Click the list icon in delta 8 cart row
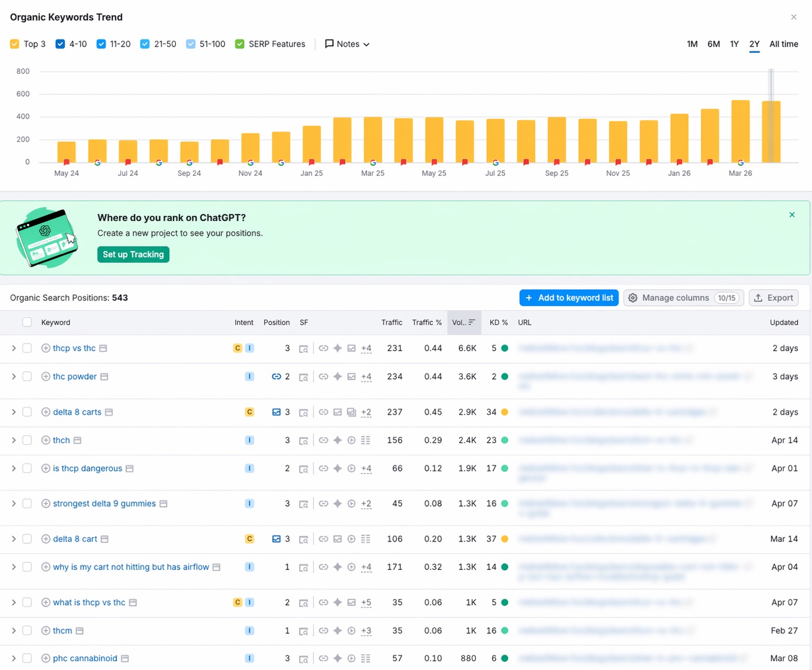The width and height of the screenshot is (812, 670). click(x=365, y=539)
